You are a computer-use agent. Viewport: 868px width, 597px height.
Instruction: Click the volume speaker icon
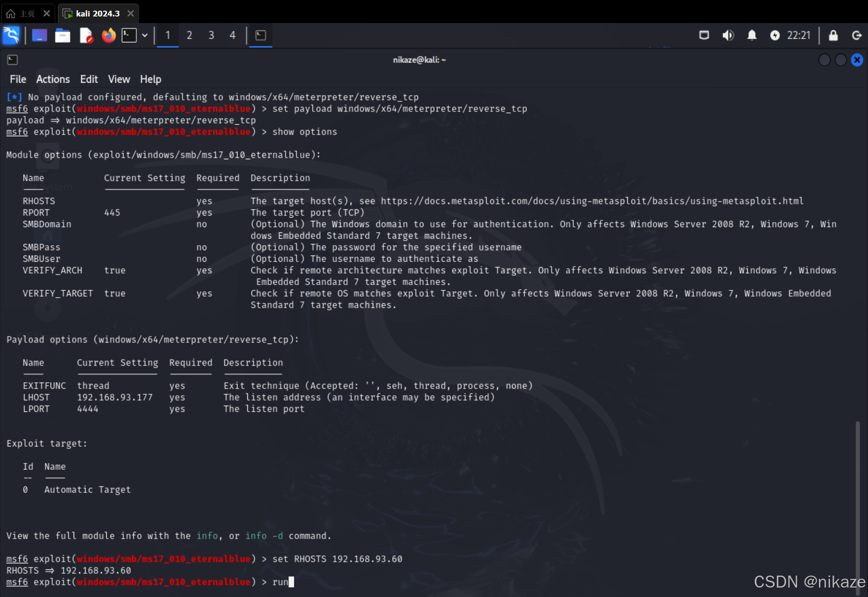[x=728, y=35]
